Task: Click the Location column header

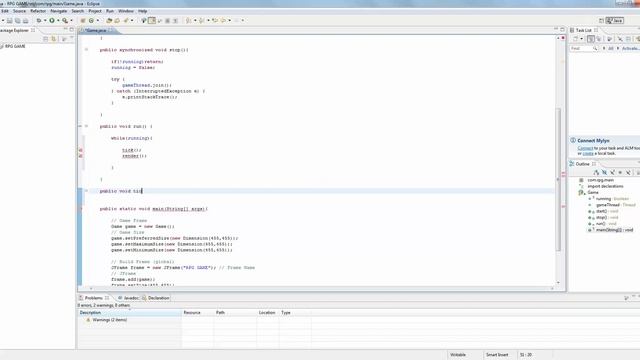Action: click(x=267, y=313)
